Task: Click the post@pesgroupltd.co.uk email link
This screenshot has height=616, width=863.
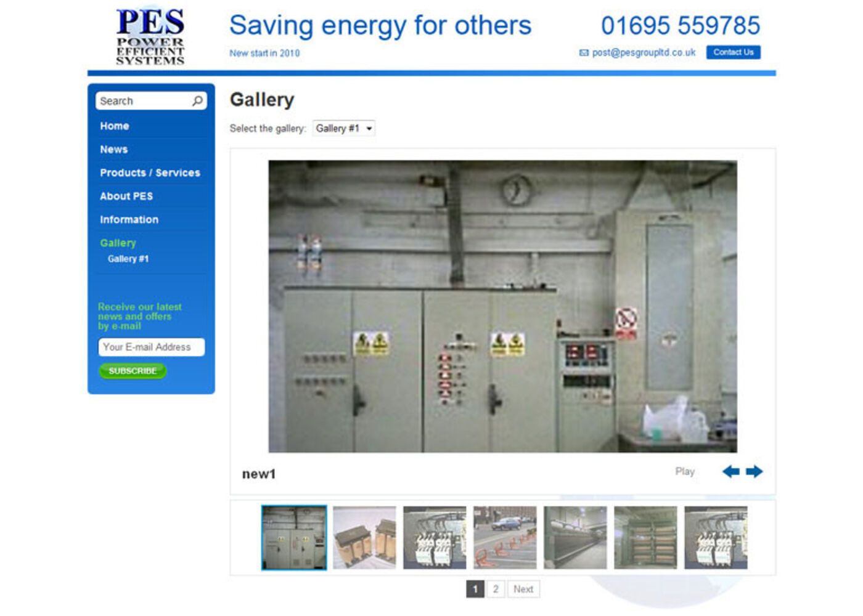Action: 644,52
